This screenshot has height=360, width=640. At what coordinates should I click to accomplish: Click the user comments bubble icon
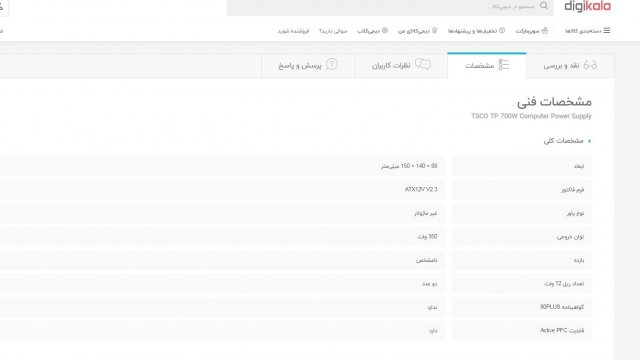pos(423,64)
